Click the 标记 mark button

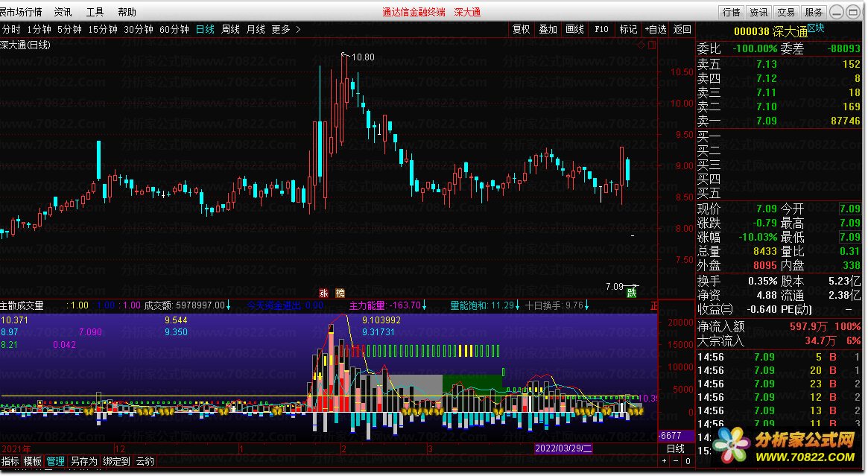(x=628, y=29)
